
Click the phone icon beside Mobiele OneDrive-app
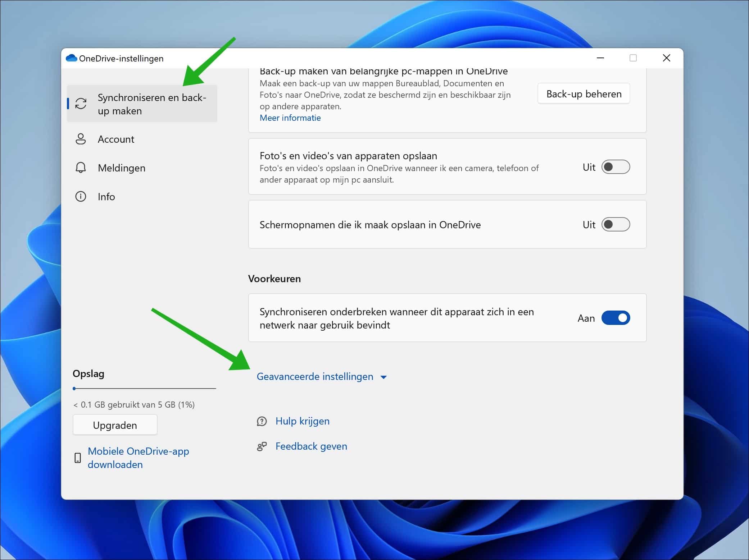(x=78, y=458)
